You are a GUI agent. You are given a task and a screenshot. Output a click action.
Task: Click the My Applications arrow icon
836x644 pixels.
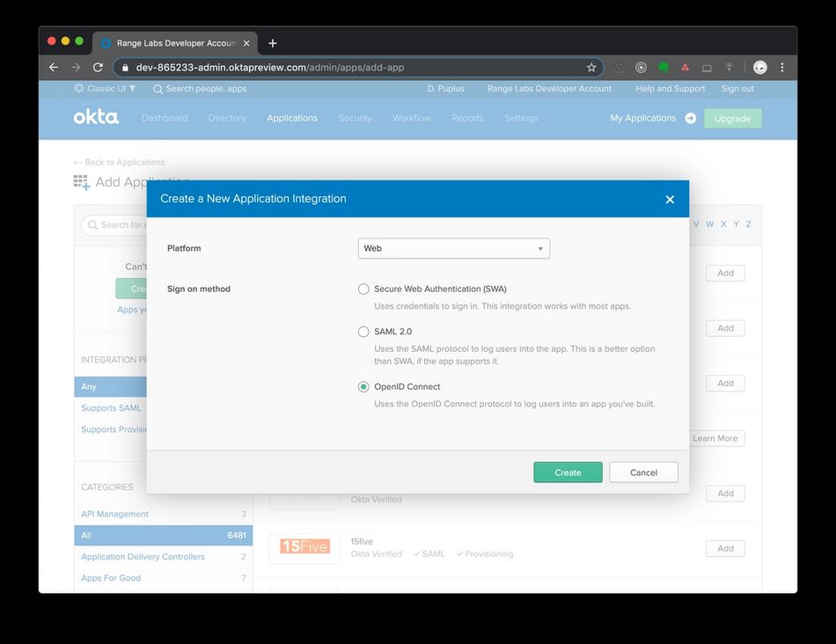(x=691, y=119)
